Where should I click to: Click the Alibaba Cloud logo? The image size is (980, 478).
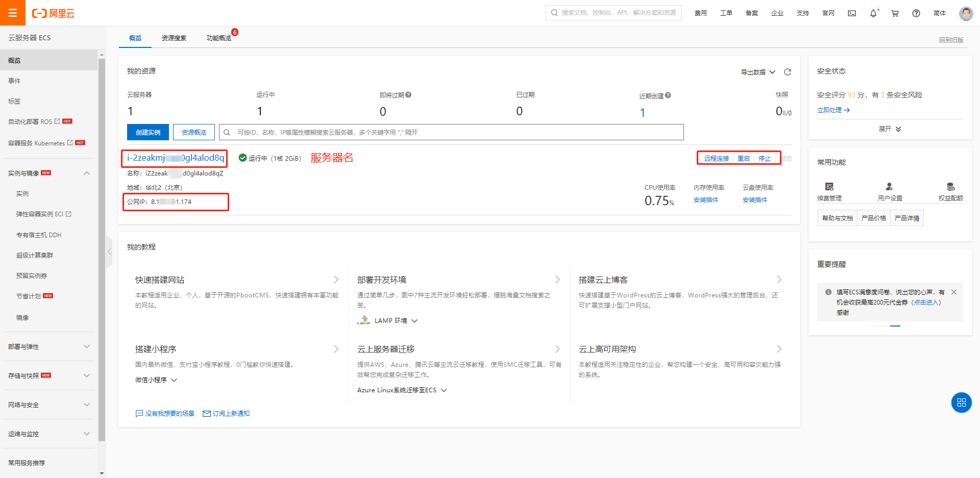click(x=53, y=13)
